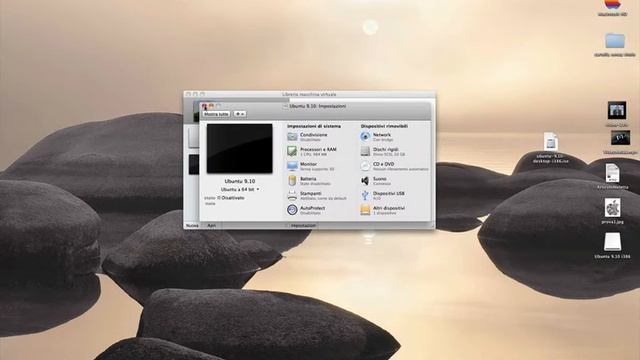Open Stampanti printer settings icon

(292, 195)
